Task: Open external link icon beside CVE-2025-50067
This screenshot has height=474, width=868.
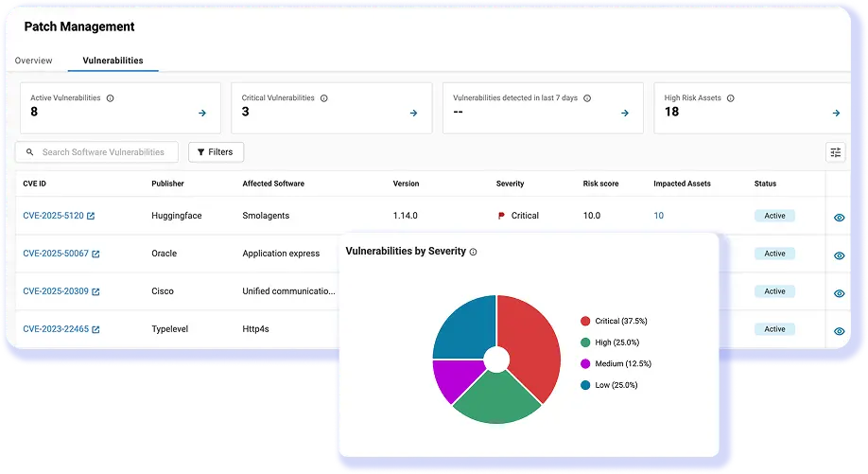Action: point(95,254)
